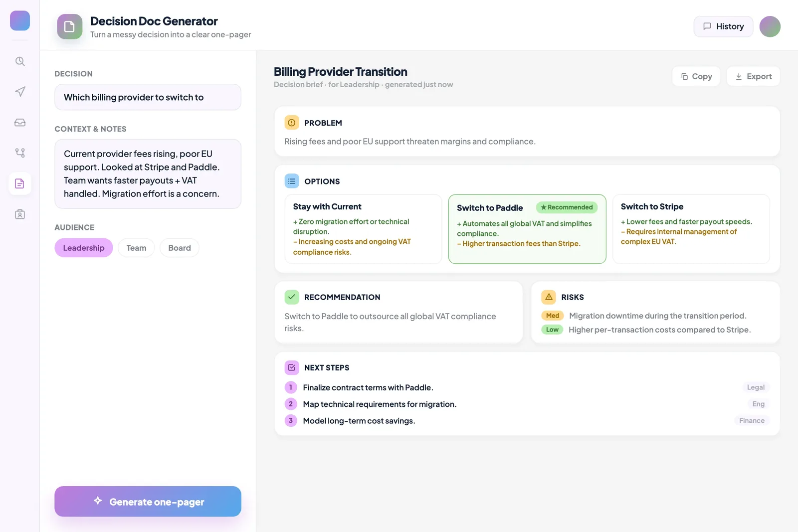Click the Recommendation checkmark icon
This screenshot has width=798, height=532.
(292, 297)
